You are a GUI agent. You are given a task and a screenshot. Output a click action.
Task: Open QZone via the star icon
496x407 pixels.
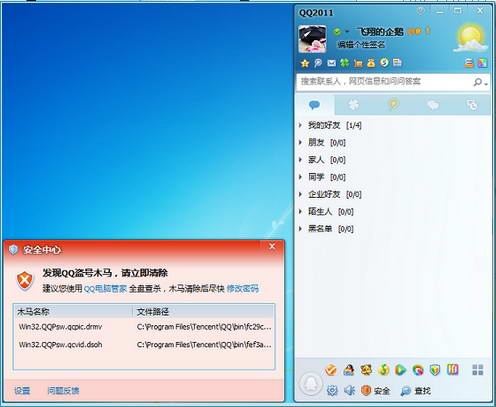pos(305,63)
